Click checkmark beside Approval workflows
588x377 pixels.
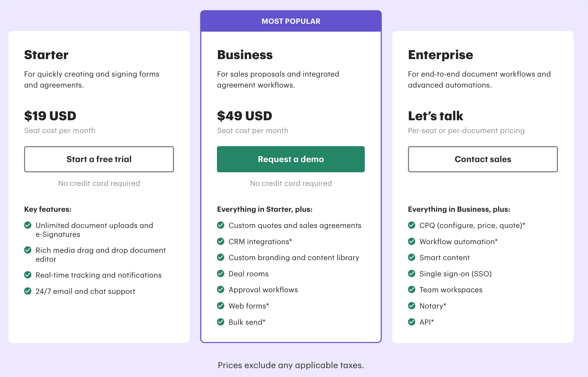221,289
